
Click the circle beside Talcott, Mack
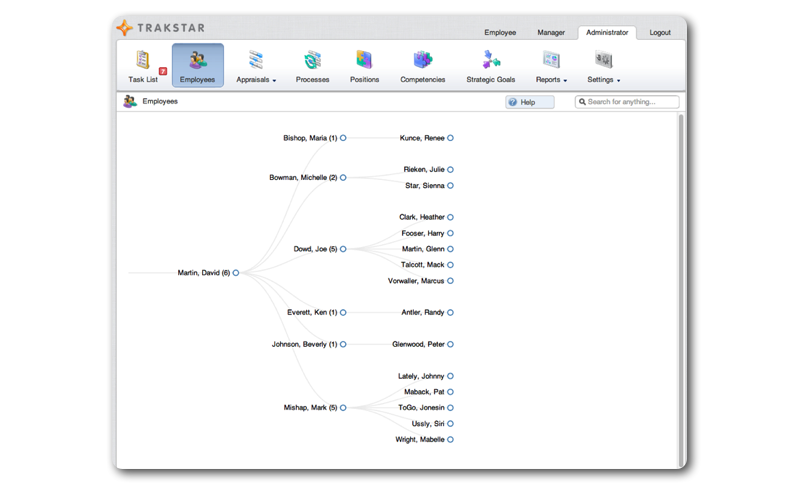click(450, 265)
